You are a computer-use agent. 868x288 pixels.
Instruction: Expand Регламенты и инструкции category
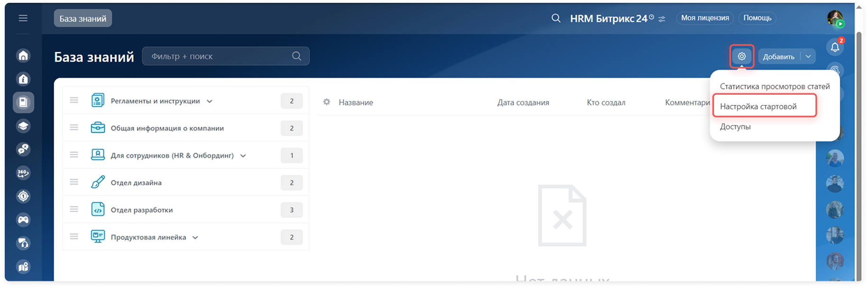point(210,101)
